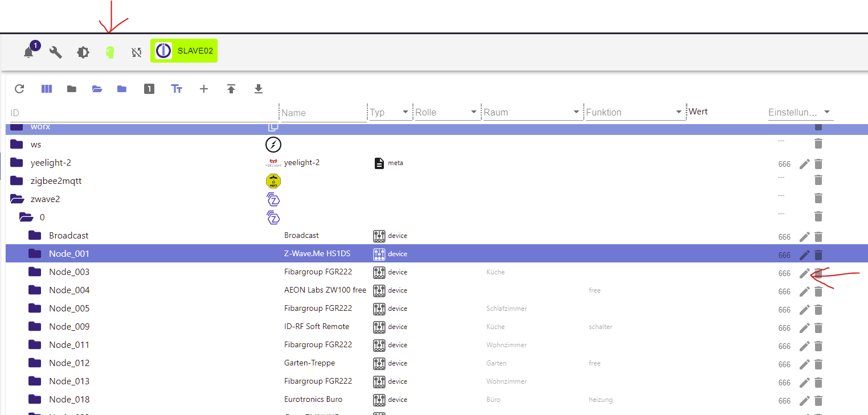Click the zigbee2mqtt yellow adapter icon
This screenshot has width=868, height=415.
[273, 181]
